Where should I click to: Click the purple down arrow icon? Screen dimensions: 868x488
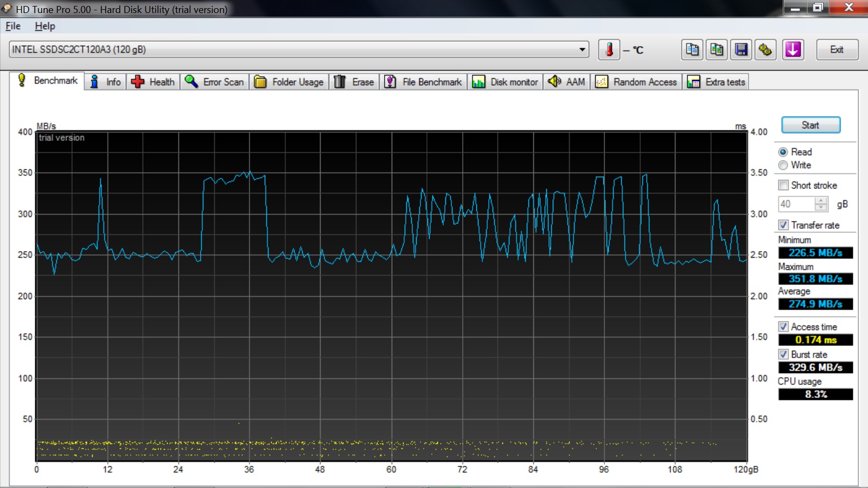point(793,50)
